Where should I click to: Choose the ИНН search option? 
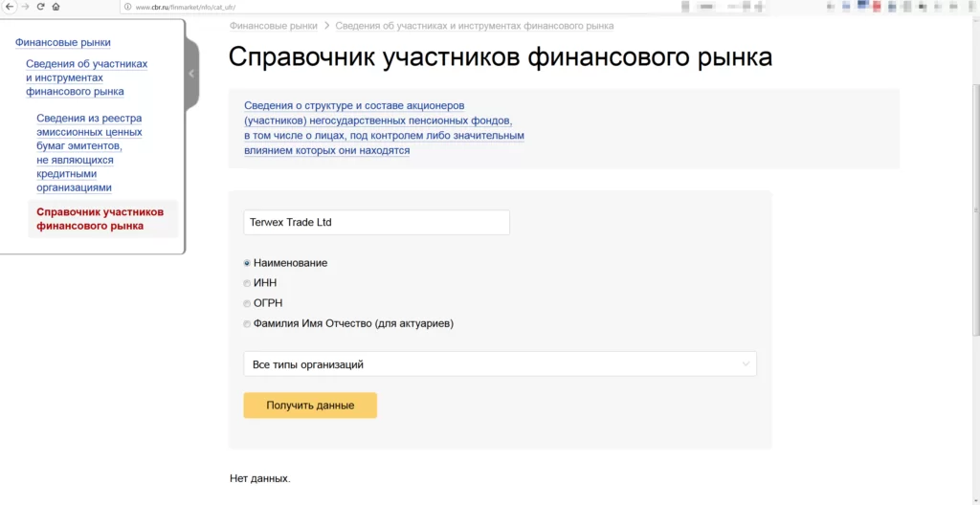[247, 283]
